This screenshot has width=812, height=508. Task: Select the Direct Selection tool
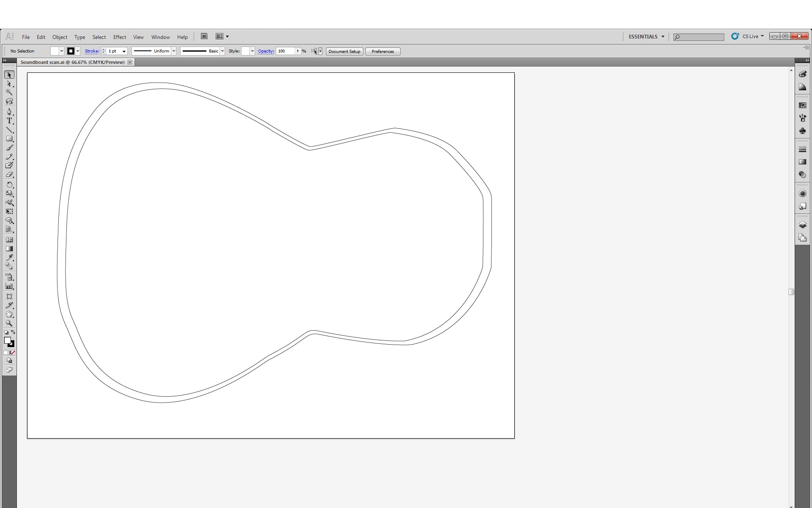[x=9, y=84]
